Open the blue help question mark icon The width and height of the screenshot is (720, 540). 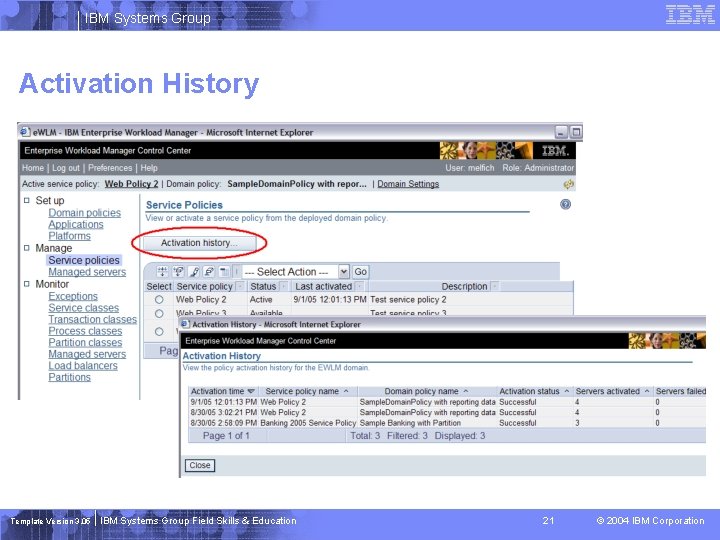tap(566, 204)
